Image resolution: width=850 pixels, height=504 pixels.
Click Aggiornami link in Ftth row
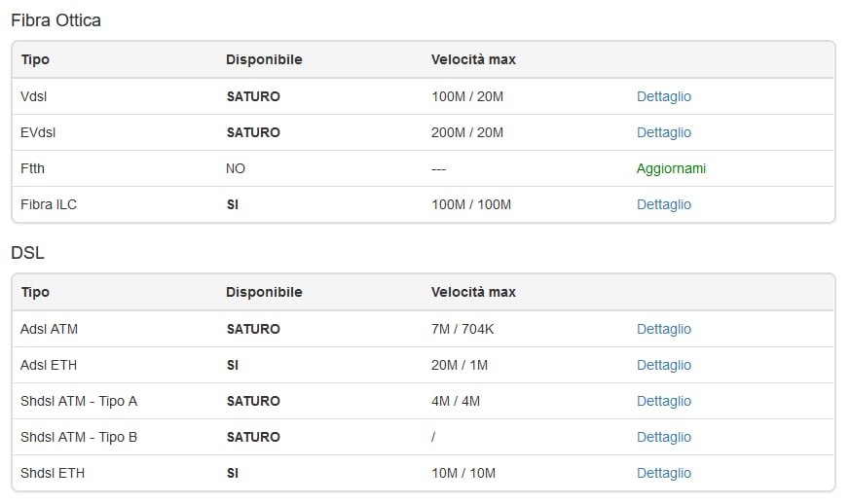click(671, 168)
